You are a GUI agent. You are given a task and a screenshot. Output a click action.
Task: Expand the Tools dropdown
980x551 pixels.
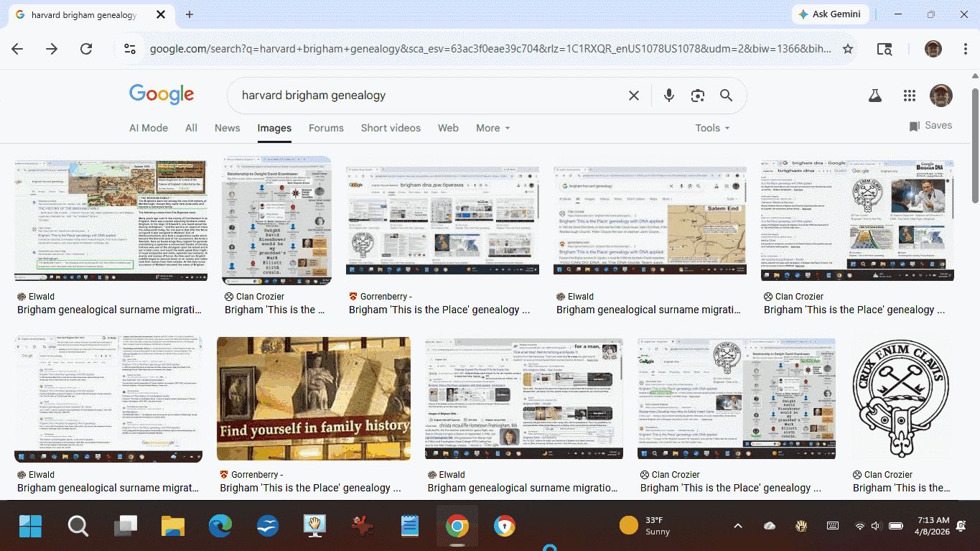(x=711, y=128)
